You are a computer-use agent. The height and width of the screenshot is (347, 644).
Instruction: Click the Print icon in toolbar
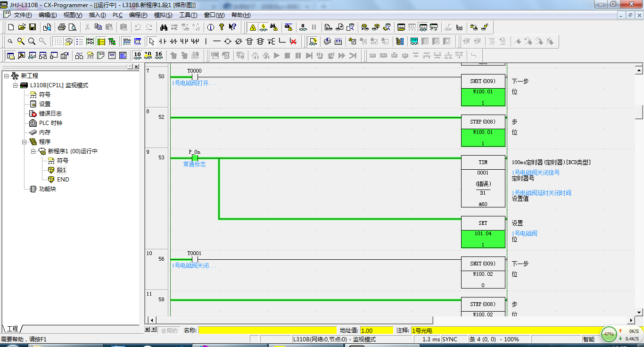pos(61,27)
